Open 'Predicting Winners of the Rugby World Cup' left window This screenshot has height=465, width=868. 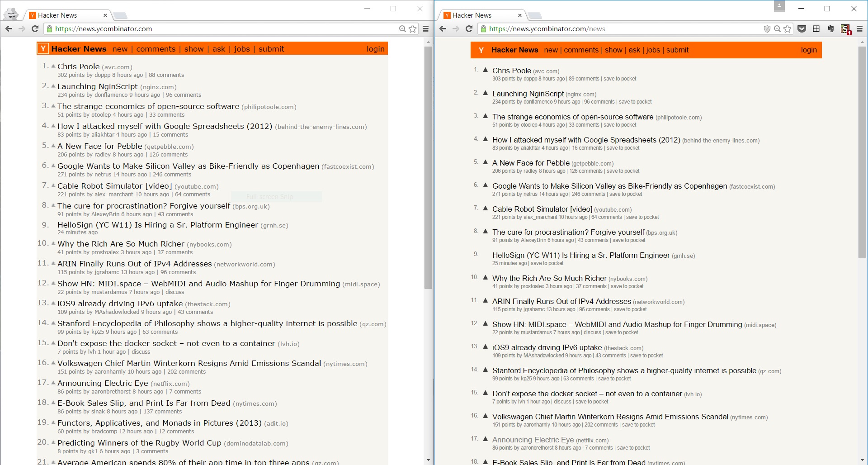(x=139, y=443)
